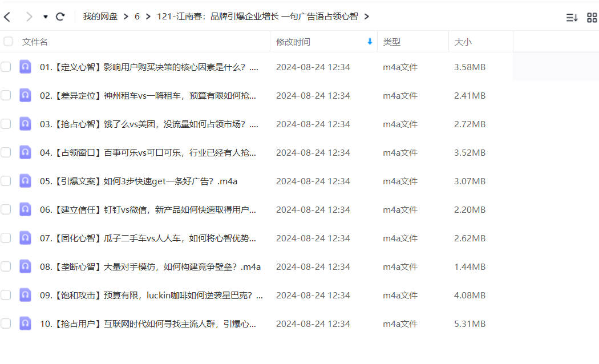Open the sort order menu icon

572,17
